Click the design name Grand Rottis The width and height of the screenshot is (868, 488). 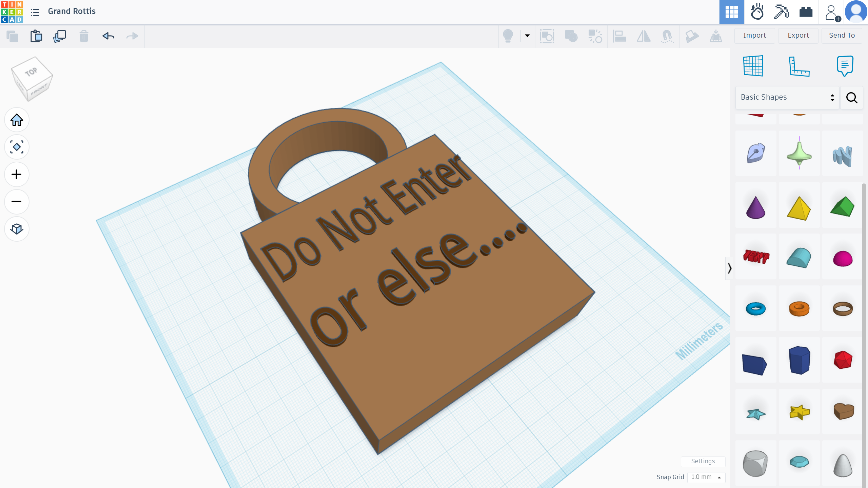[x=72, y=11]
